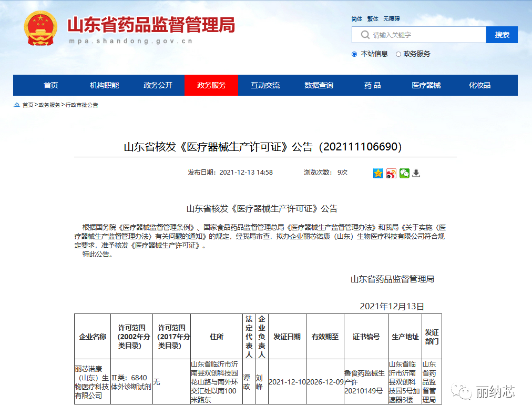Viewport: 532px width, 415px height.
Task: Click the national emblem site logo
Action: pyautogui.click(x=40, y=29)
